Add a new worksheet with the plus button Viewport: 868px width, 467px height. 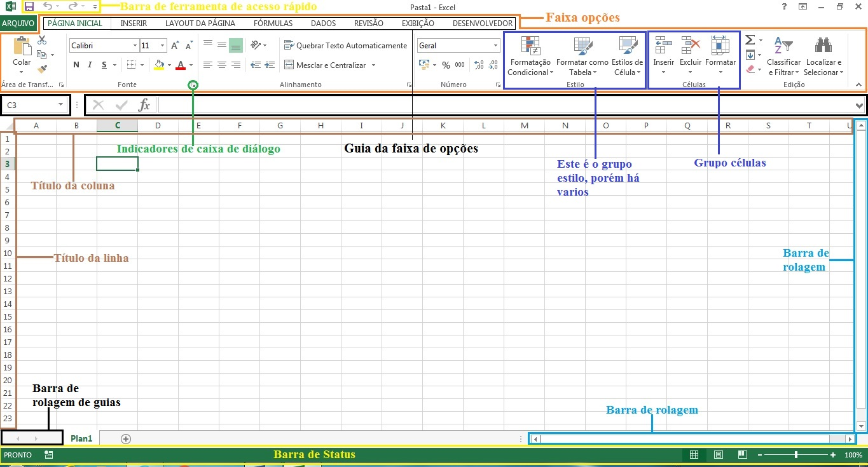point(125,438)
